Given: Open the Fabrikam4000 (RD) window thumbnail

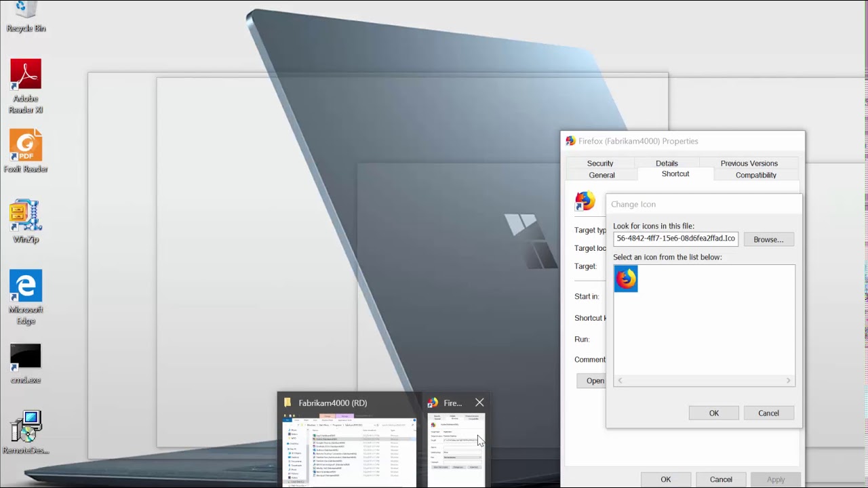Looking at the screenshot, I should 349,450.
